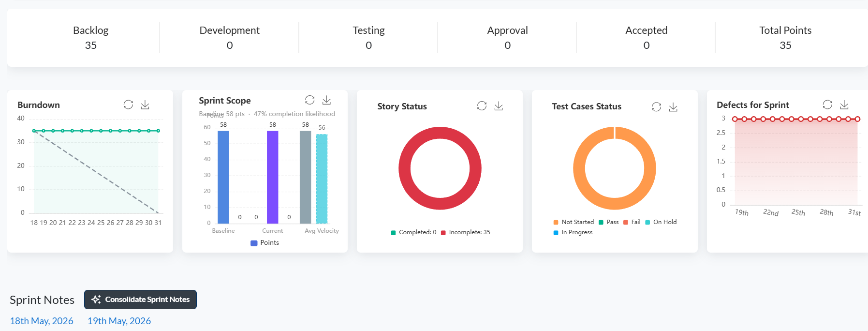The image size is (868, 331).
Task: Click the 19th label on Defects axis
Action: [x=742, y=212]
